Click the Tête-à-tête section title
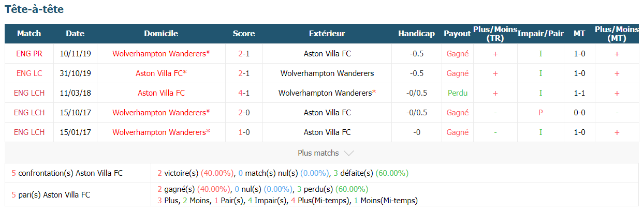This screenshot has width=644, height=212. point(34,9)
